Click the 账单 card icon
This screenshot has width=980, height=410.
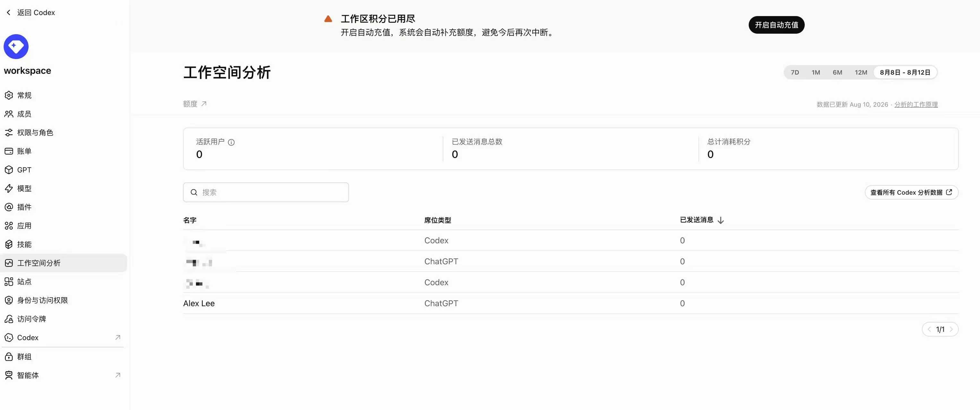click(9, 151)
